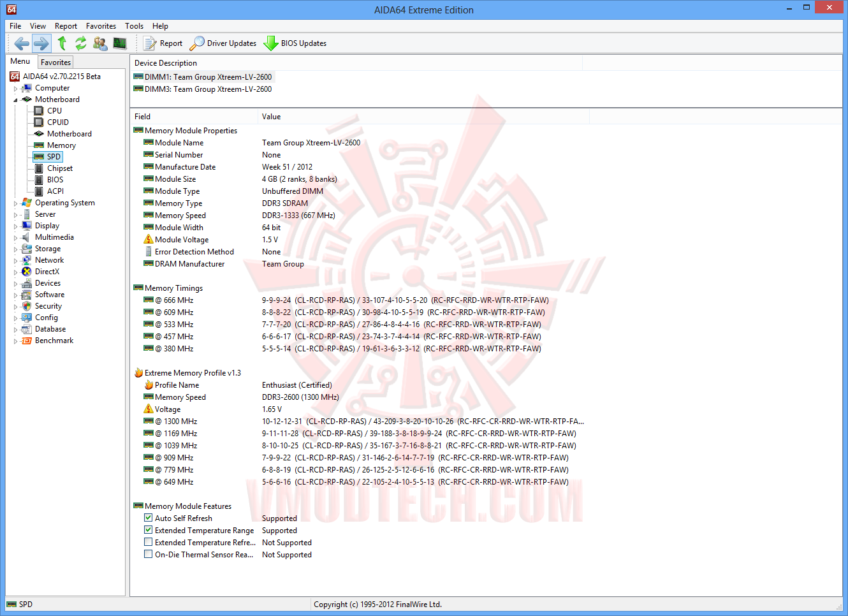Open Chipset in the sidebar tree

tap(60, 168)
